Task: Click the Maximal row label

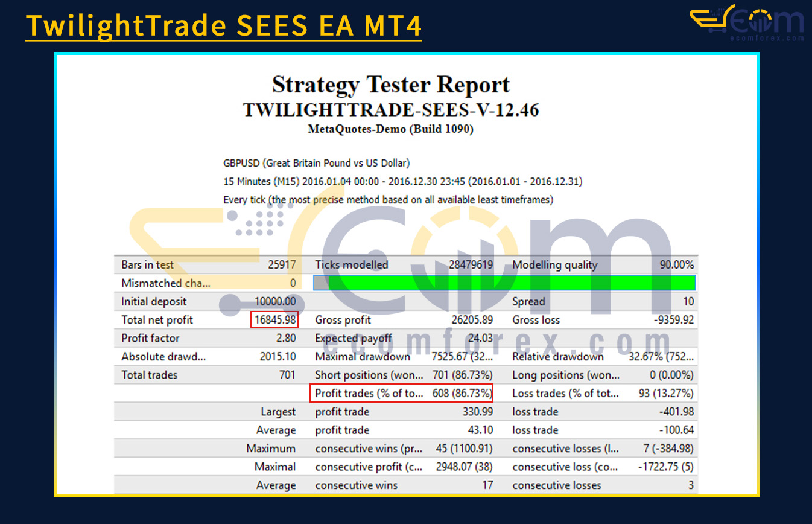Action: click(x=274, y=467)
